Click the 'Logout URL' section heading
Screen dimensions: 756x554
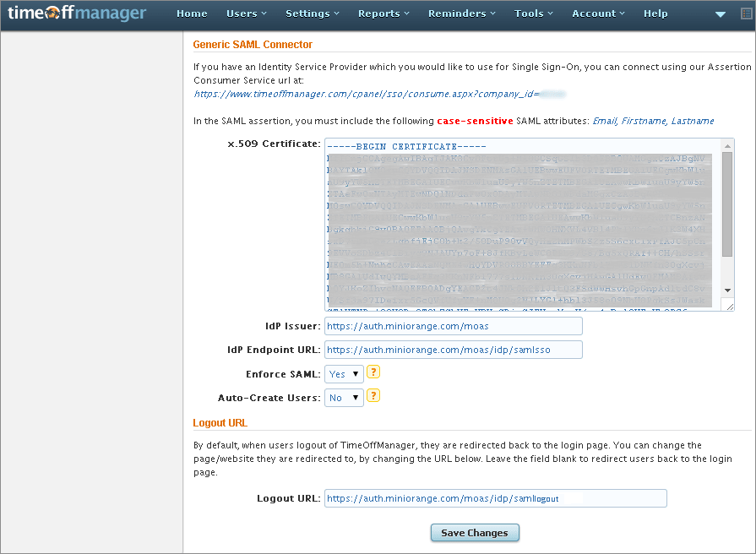click(220, 423)
